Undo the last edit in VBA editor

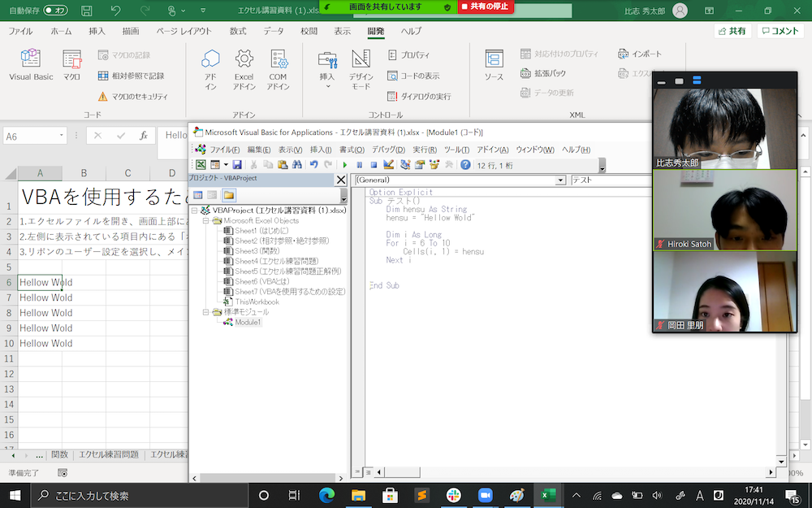(x=313, y=165)
